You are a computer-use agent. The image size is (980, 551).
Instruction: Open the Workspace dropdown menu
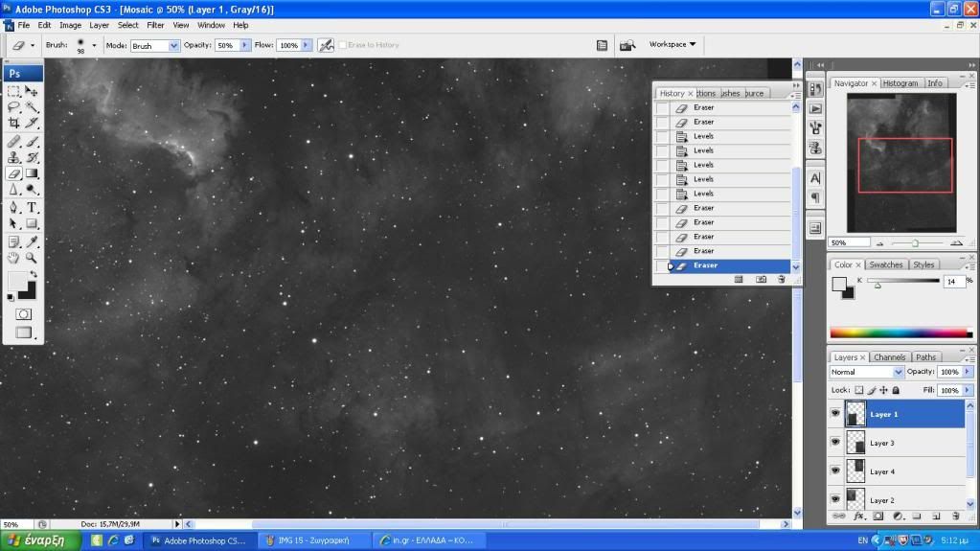click(x=672, y=44)
